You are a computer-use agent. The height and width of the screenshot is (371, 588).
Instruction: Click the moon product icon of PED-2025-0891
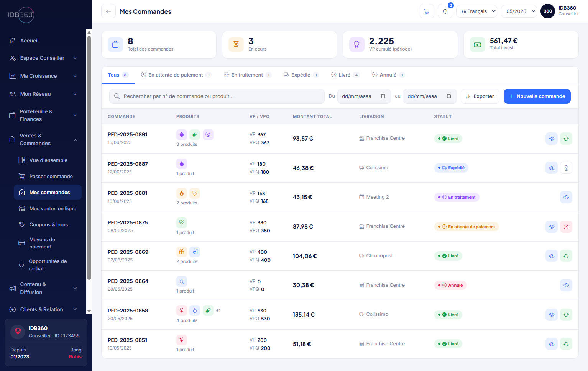click(208, 134)
